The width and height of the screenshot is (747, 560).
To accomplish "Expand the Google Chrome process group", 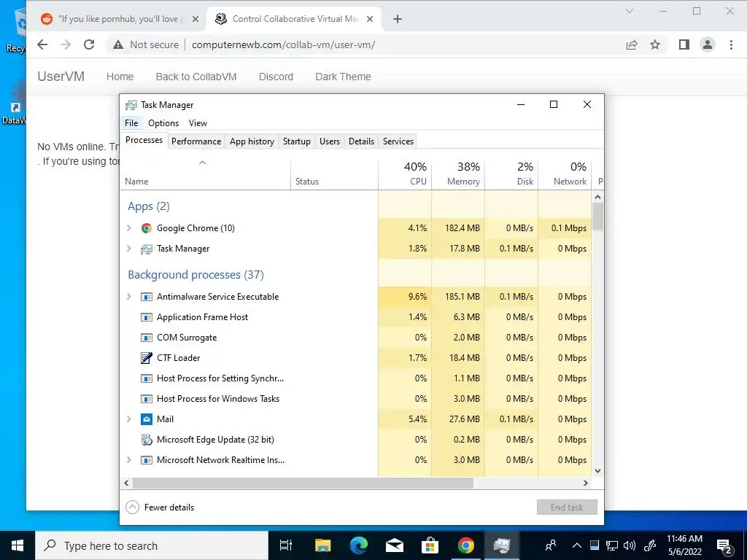I will coord(128,228).
